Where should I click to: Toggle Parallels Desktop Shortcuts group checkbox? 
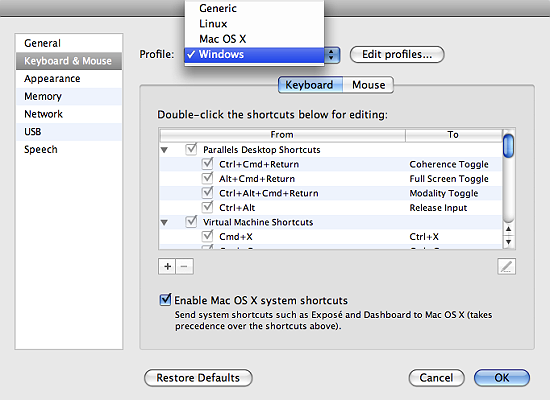(191, 149)
